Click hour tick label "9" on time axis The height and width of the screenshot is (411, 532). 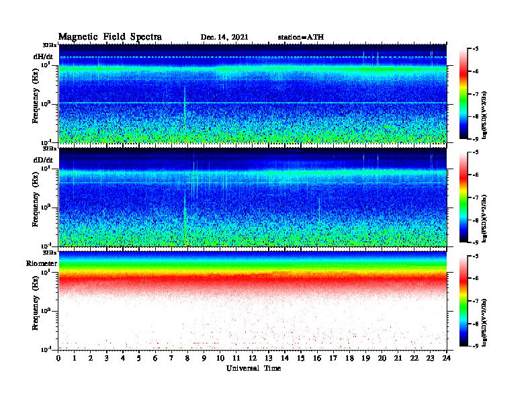204,359
